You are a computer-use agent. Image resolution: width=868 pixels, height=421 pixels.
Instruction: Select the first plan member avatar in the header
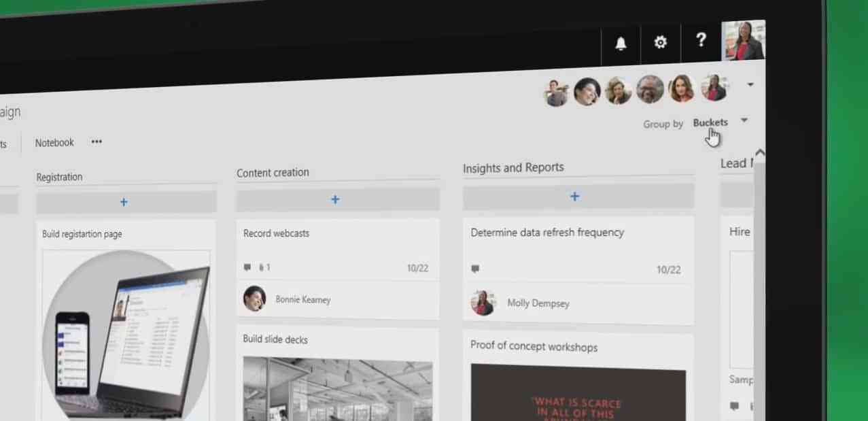[557, 92]
